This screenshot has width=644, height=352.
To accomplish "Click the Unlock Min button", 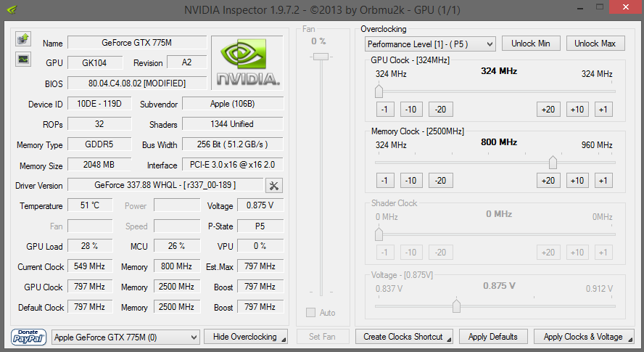I will [x=531, y=44].
